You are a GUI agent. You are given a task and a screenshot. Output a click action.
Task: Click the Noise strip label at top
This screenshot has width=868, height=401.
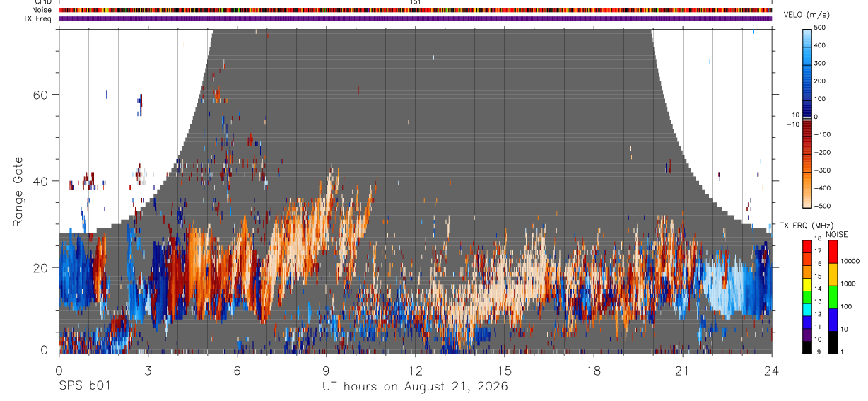(42, 10)
